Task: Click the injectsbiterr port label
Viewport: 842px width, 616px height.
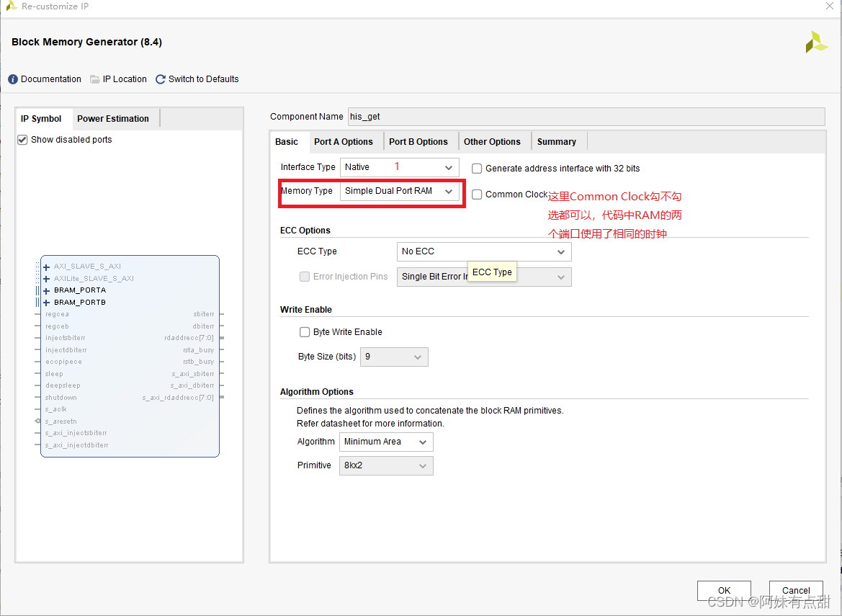Action: coord(66,338)
